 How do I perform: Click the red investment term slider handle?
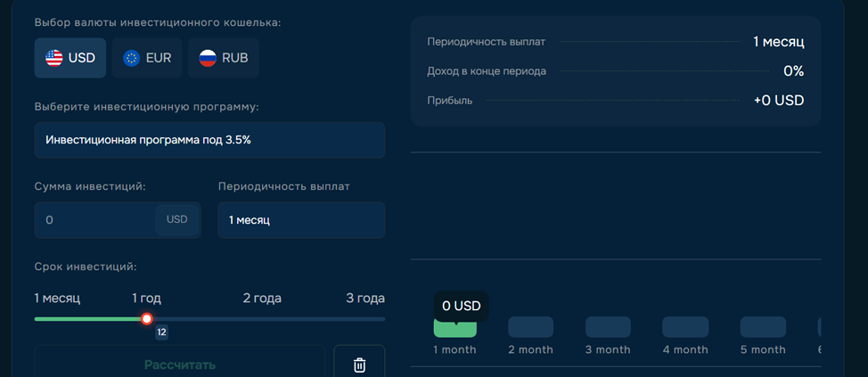pos(147,319)
